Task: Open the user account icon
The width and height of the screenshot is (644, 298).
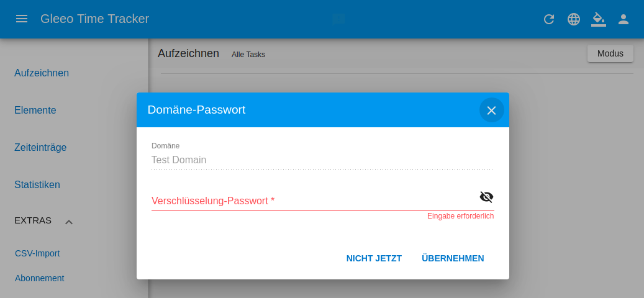Action: click(624, 19)
